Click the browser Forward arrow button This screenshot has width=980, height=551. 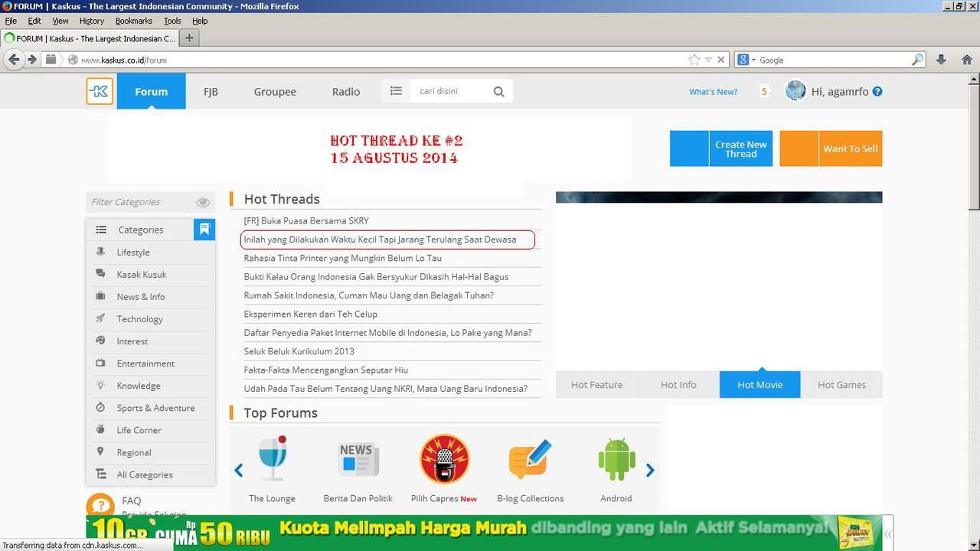pos(32,60)
